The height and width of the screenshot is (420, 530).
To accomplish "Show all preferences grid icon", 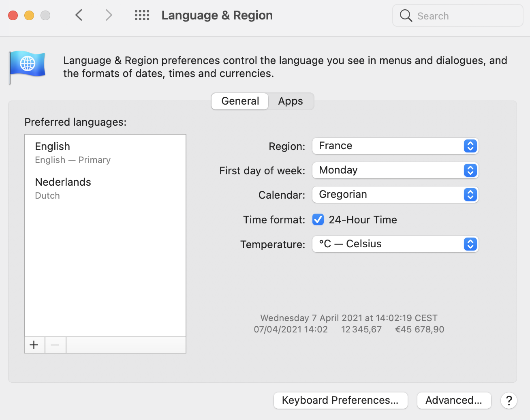I will click(x=142, y=15).
